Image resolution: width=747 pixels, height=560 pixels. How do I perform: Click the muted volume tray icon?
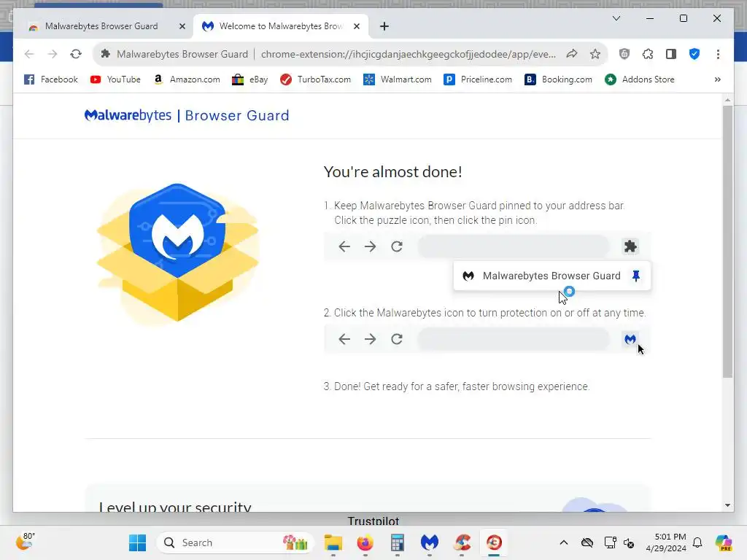(629, 542)
